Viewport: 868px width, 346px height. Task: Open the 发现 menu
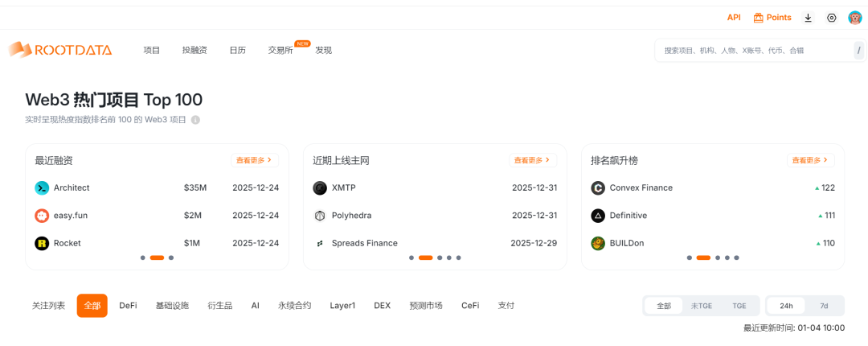coord(323,51)
